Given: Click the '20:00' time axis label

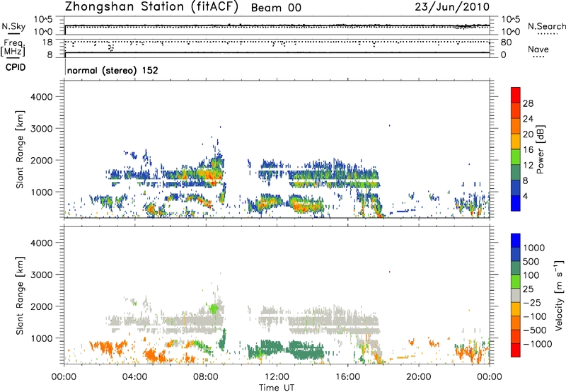Looking at the screenshot, I should [x=418, y=377].
